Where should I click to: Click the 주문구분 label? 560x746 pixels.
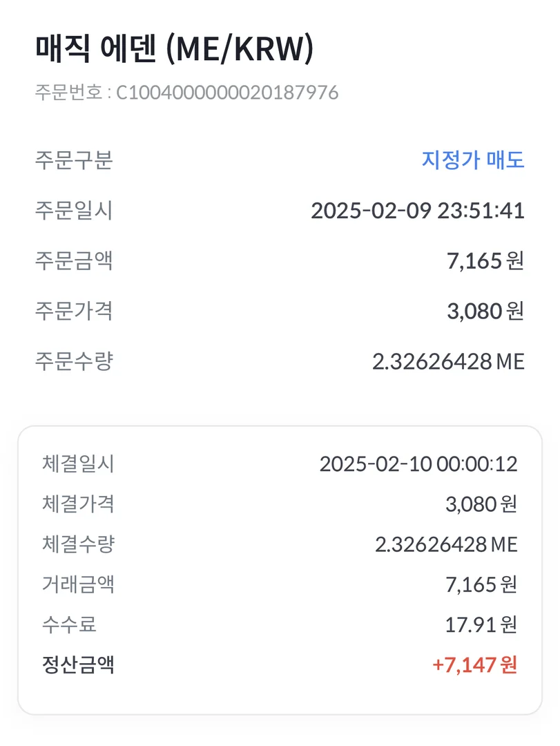click(74, 160)
